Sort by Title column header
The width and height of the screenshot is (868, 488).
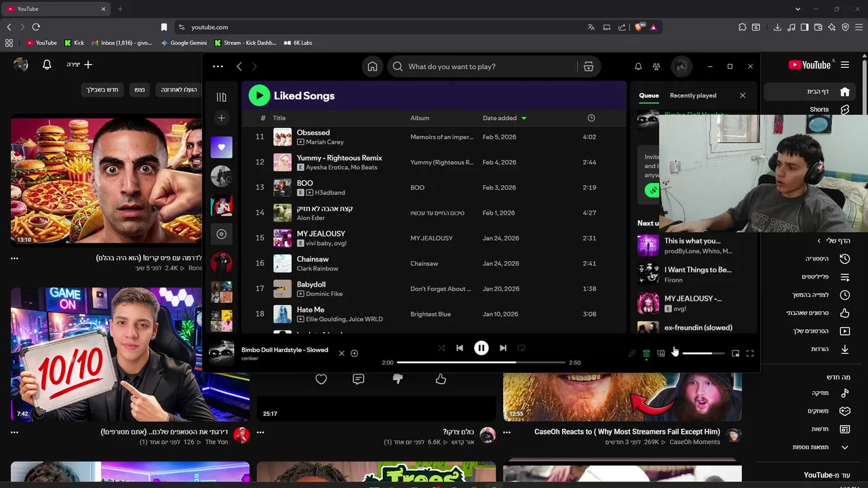279,118
